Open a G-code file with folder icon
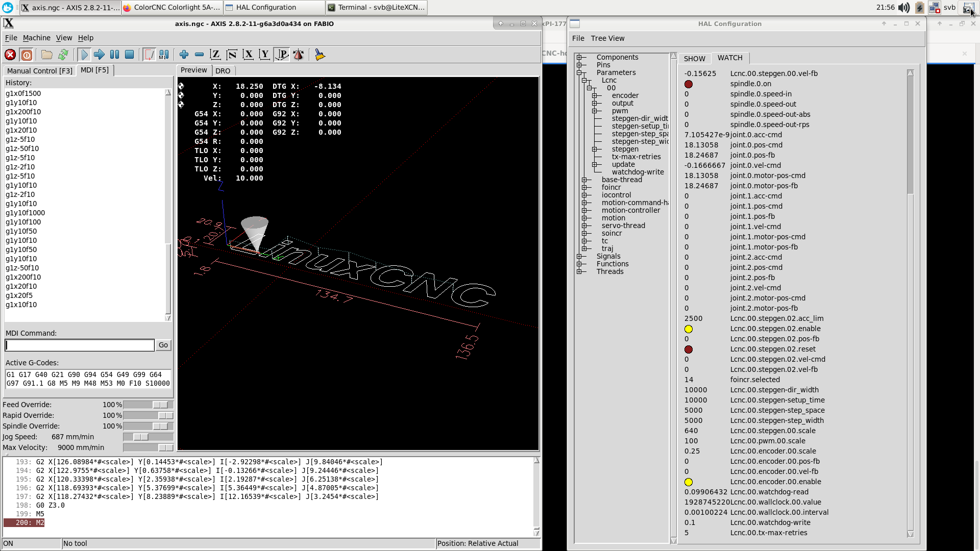The height and width of the screenshot is (551, 980). pos(47,55)
